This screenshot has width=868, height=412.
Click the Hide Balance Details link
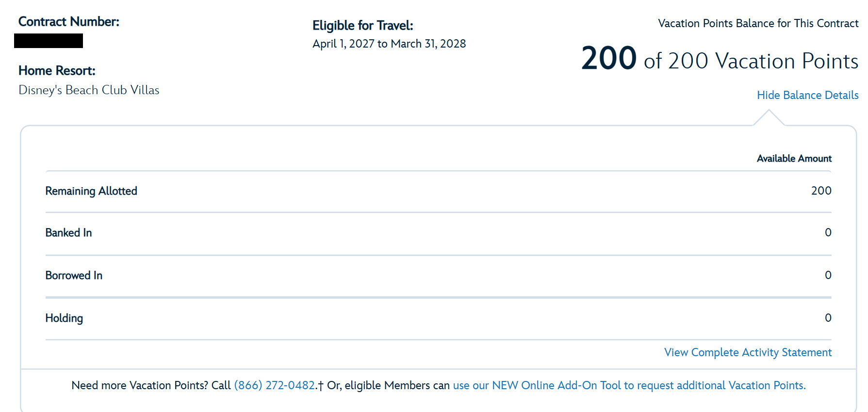(807, 95)
